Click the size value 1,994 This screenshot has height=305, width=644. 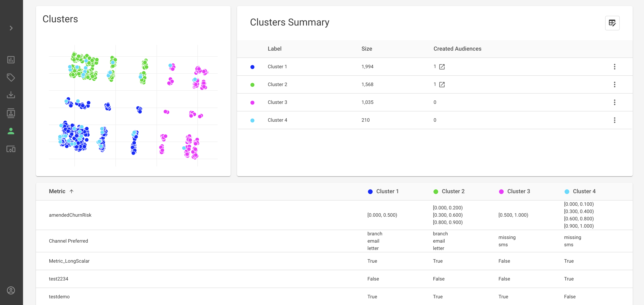click(x=367, y=67)
